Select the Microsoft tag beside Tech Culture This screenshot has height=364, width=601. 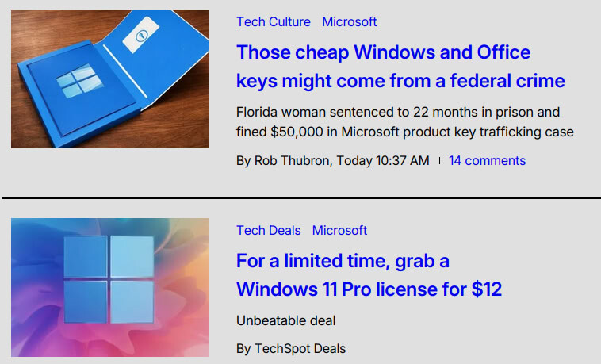click(x=349, y=22)
